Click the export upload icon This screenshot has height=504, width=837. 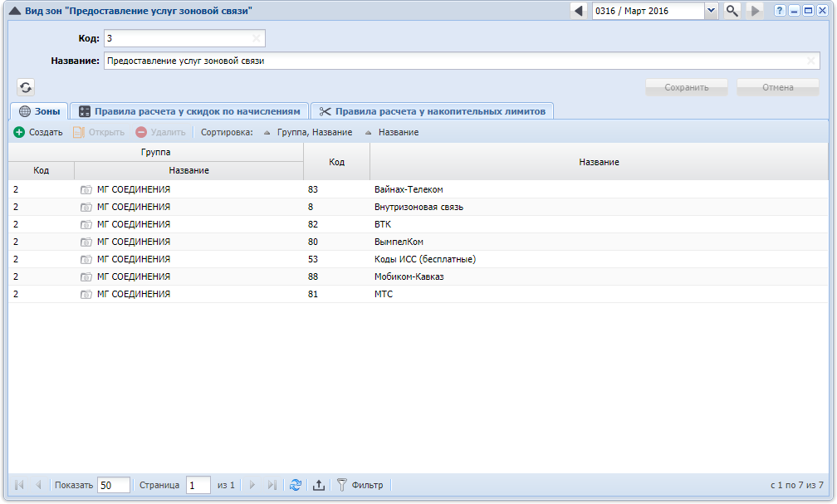point(319,485)
